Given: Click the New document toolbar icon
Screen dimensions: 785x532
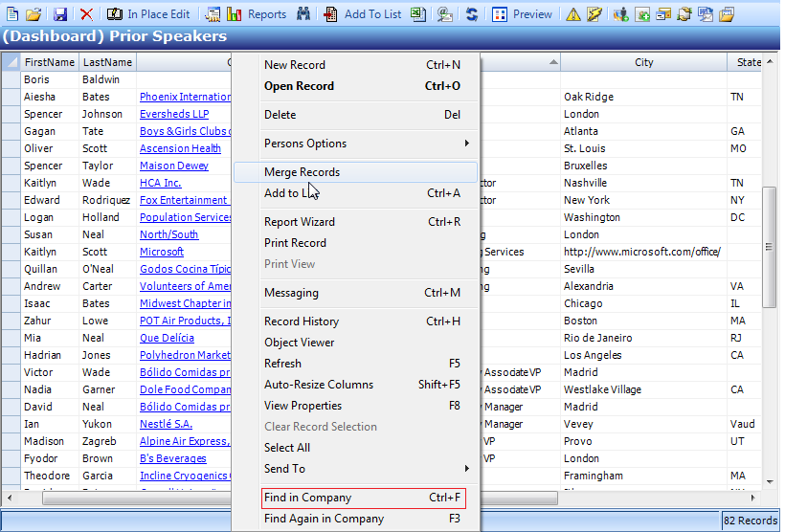Looking at the screenshot, I should [12, 14].
